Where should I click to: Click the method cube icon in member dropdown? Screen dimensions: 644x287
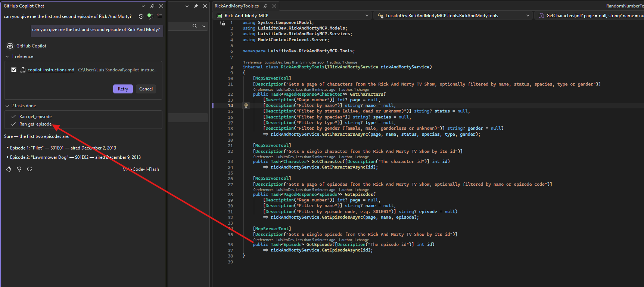click(x=541, y=16)
